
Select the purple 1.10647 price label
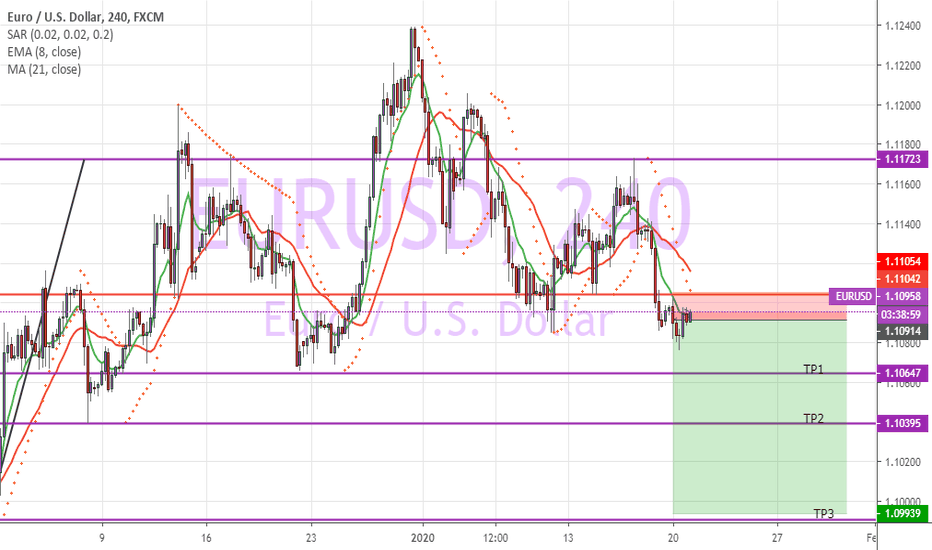click(901, 373)
